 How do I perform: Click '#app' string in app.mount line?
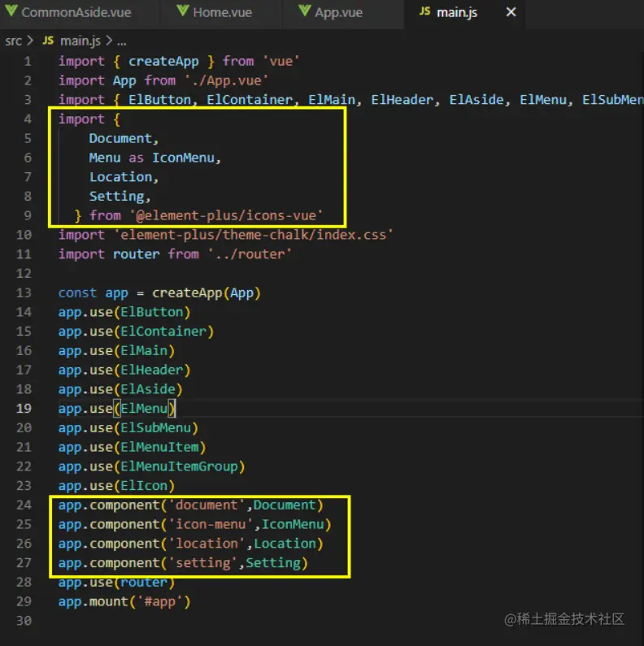tap(159, 602)
